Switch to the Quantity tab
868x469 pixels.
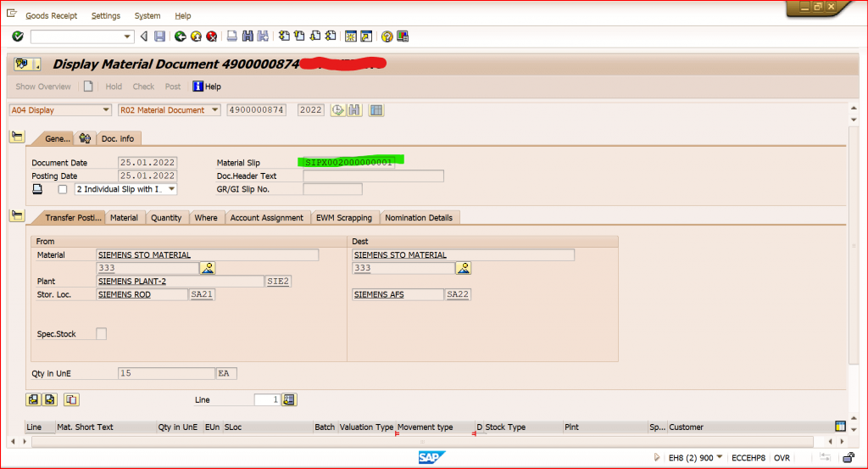tap(166, 218)
